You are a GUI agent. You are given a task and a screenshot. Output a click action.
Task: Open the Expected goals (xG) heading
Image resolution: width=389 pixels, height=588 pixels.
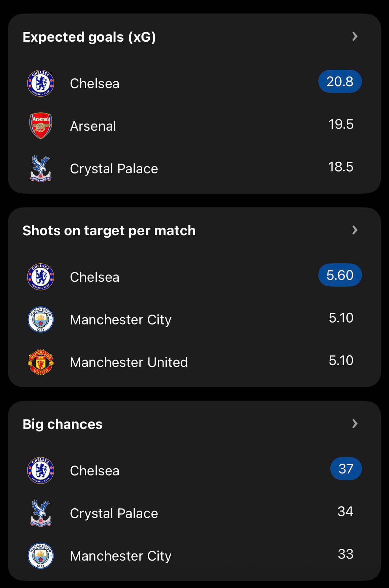[89, 37]
